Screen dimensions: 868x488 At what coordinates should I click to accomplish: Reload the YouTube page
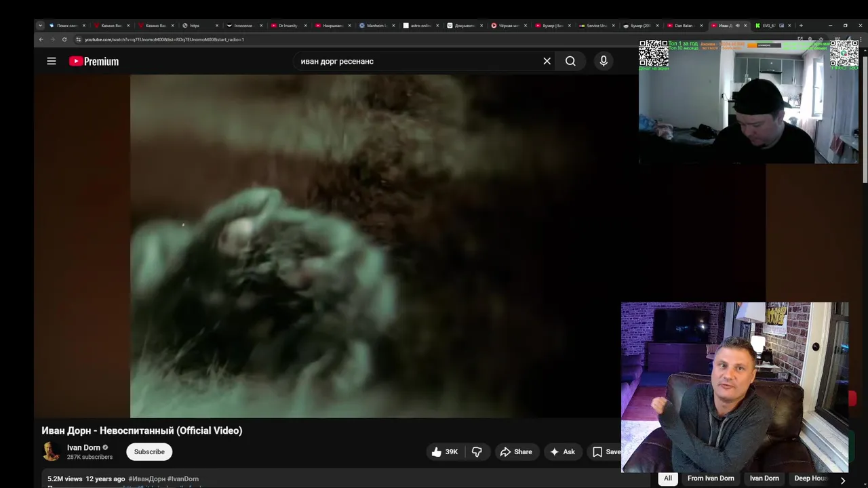click(x=64, y=39)
